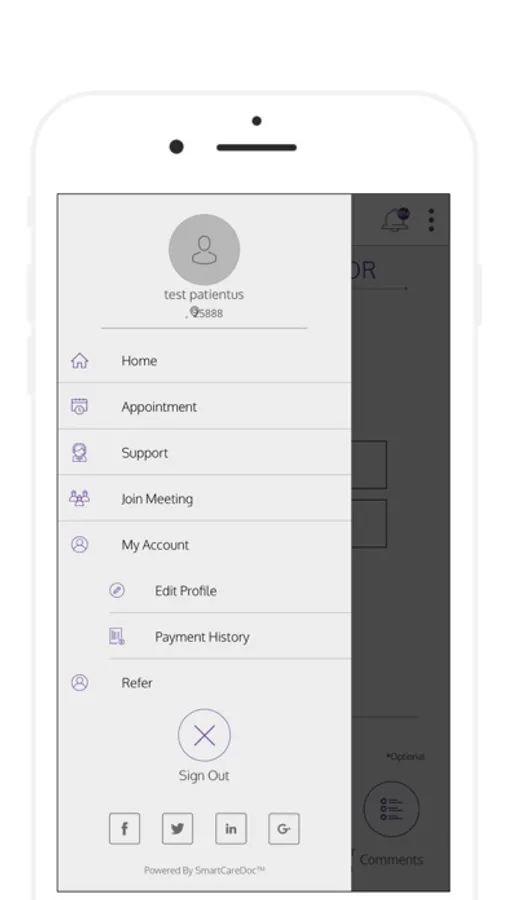The width and height of the screenshot is (507, 900).
Task: Select the Join Meeting group icon
Action: tap(79, 498)
